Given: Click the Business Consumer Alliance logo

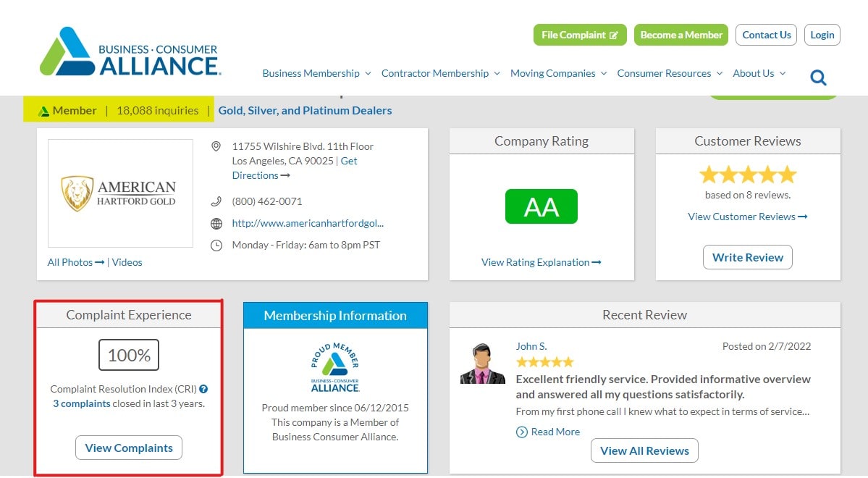Looking at the screenshot, I should coord(130,53).
